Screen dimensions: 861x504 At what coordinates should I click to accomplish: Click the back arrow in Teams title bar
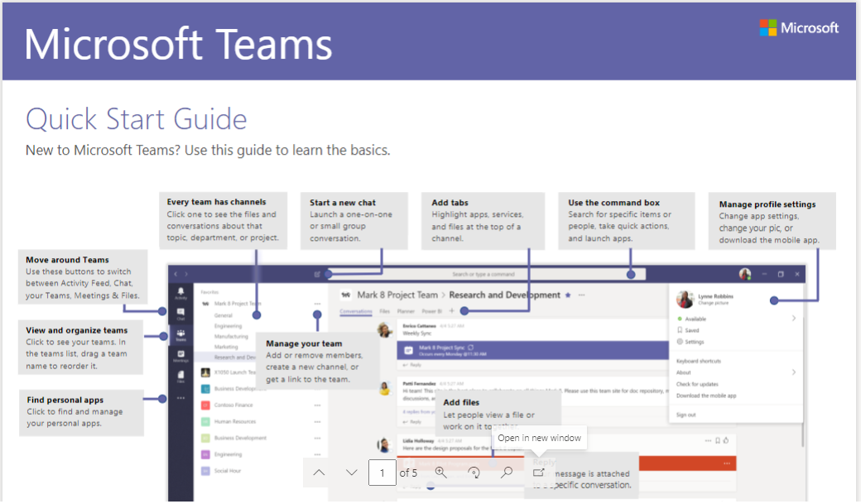[x=176, y=273]
